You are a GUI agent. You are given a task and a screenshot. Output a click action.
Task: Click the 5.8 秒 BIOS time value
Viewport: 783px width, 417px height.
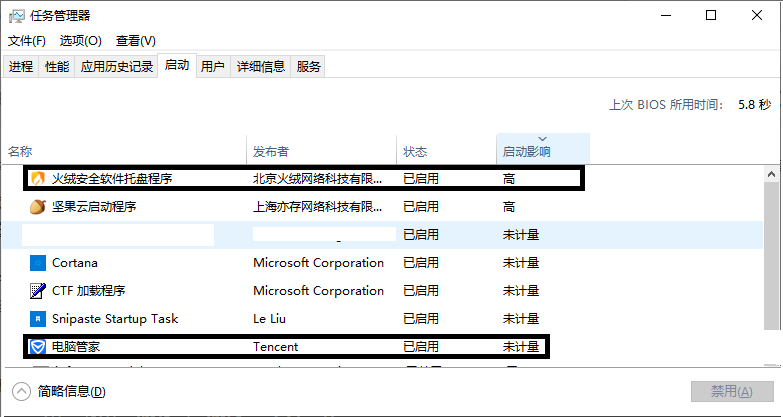pos(755,105)
